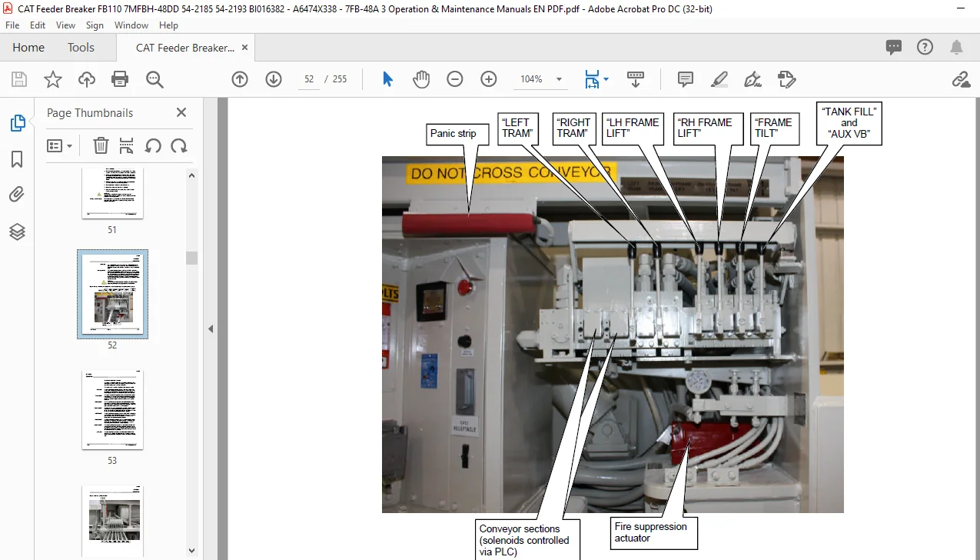Select the arrow selection tool
Screen dimensions: 980x560
(387, 79)
